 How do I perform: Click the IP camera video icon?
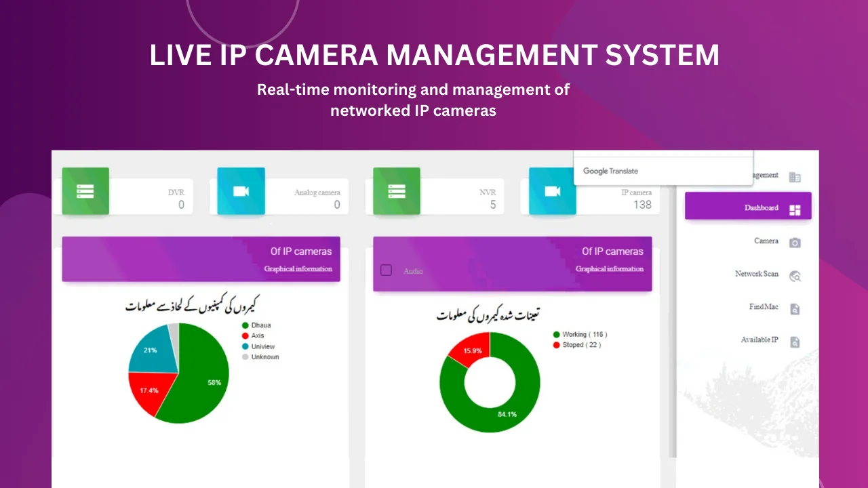tap(552, 191)
